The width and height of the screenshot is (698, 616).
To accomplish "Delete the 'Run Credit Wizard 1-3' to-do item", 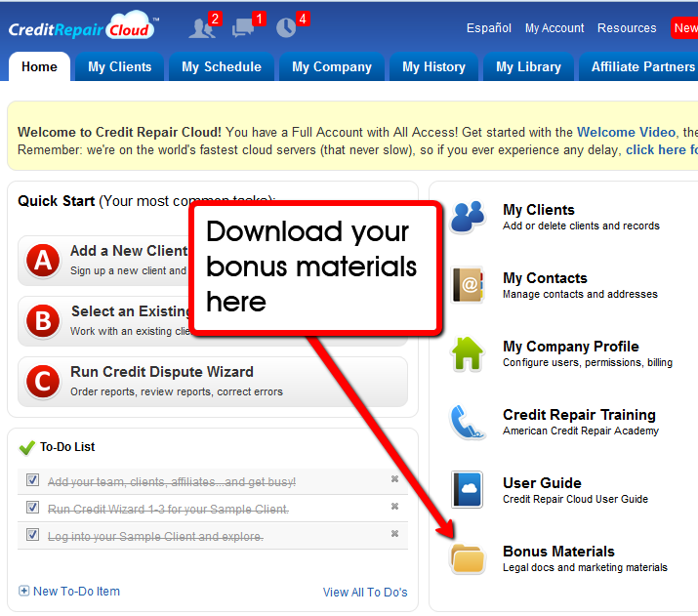I will coord(394,506).
